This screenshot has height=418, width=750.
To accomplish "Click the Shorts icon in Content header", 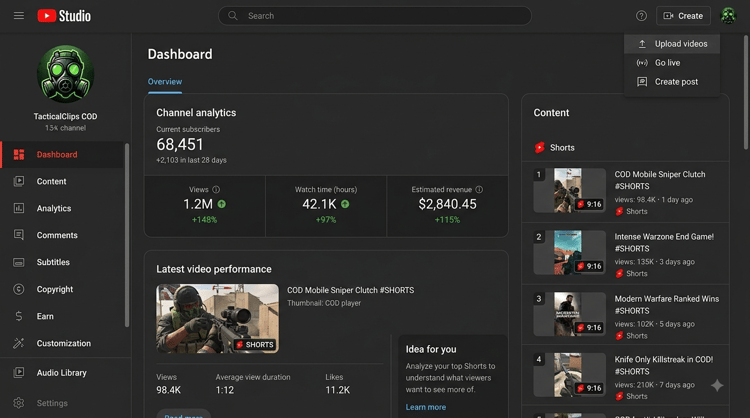I will coord(540,147).
